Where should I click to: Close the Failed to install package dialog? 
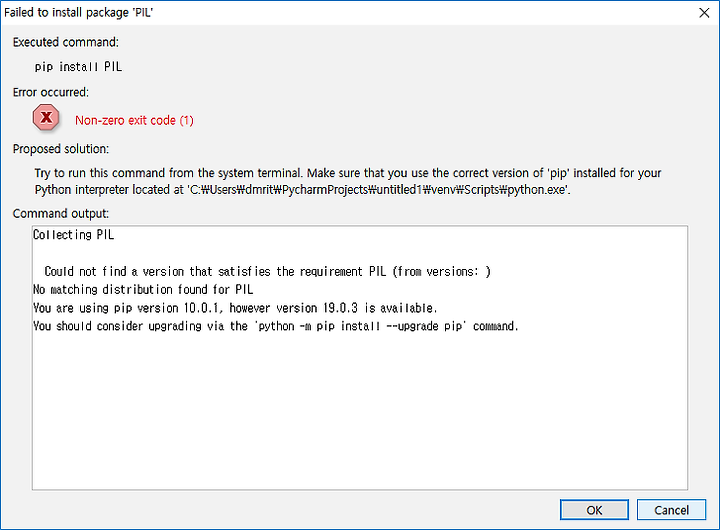coord(704,12)
